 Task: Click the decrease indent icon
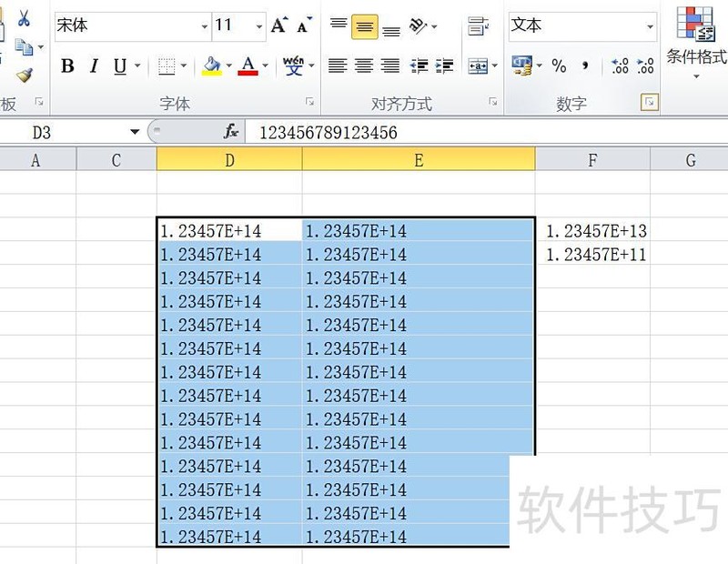tap(419, 65)
